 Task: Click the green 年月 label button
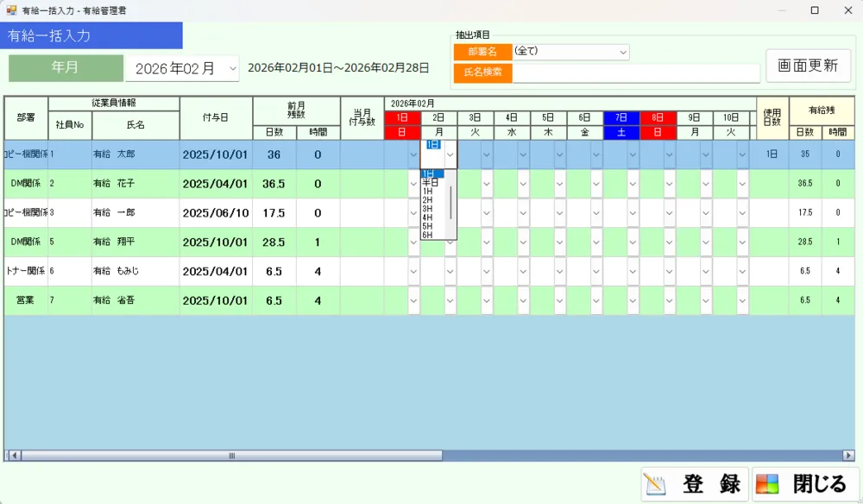coord(66,68)
